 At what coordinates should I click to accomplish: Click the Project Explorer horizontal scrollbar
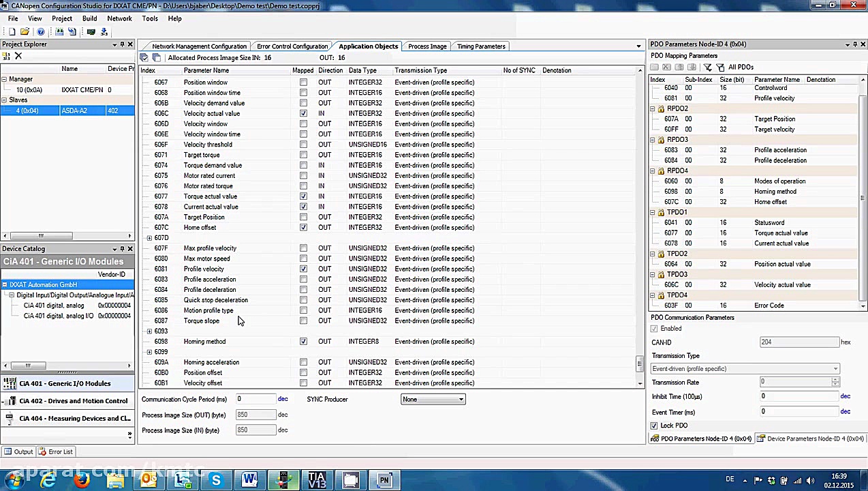(41, 236)
